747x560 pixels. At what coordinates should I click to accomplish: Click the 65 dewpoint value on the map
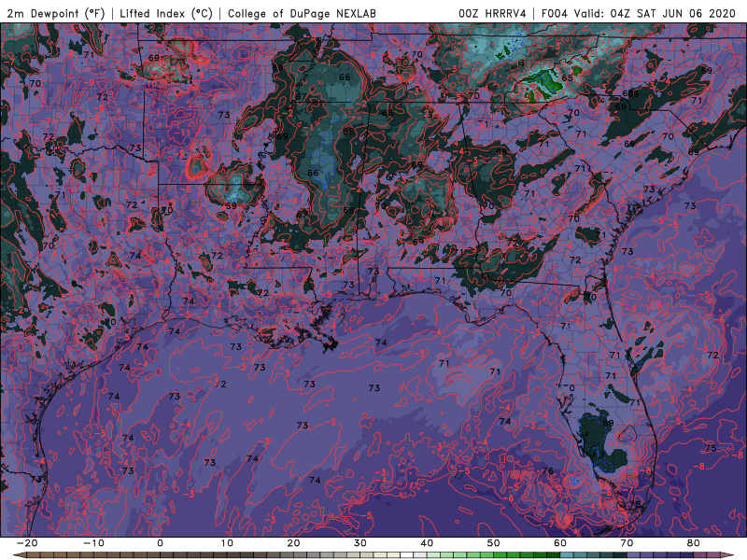tap(567, 78)
